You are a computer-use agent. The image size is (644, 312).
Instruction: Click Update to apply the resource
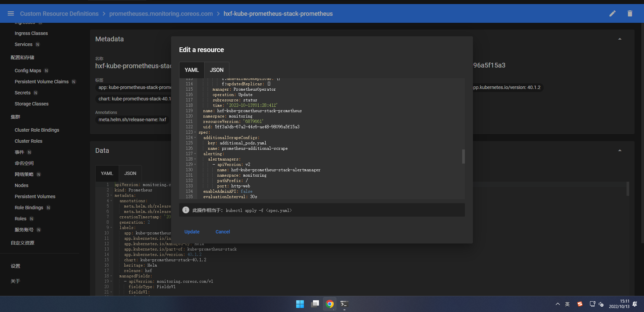192,232
